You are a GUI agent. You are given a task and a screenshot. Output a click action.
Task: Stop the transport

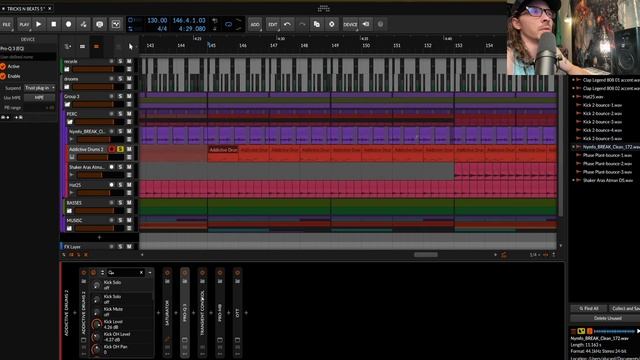pos(53,24)
